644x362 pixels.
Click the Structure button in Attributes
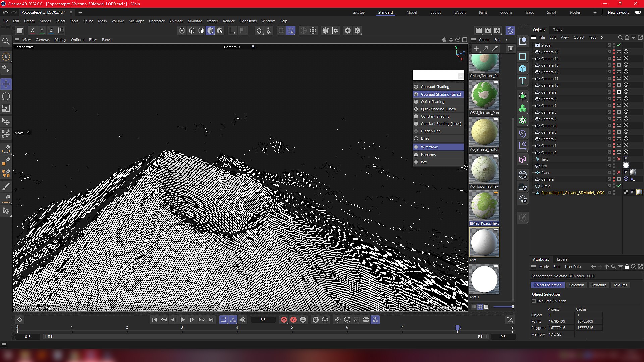tap(599, 285)
